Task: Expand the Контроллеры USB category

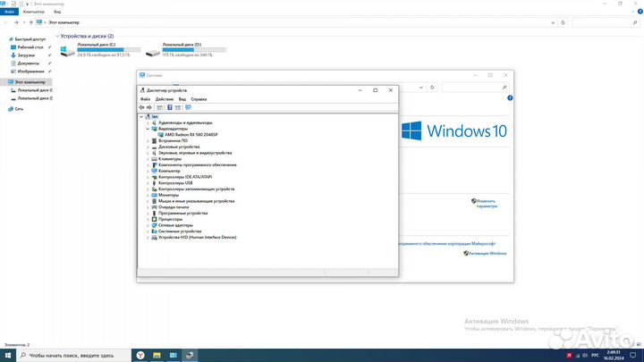Action: tap(148, 183)
